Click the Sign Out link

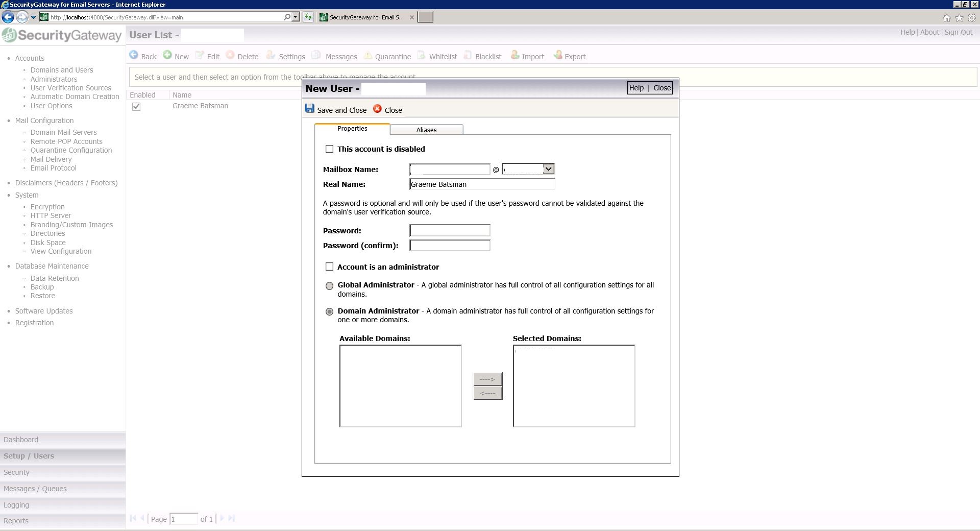pos(958,32)
